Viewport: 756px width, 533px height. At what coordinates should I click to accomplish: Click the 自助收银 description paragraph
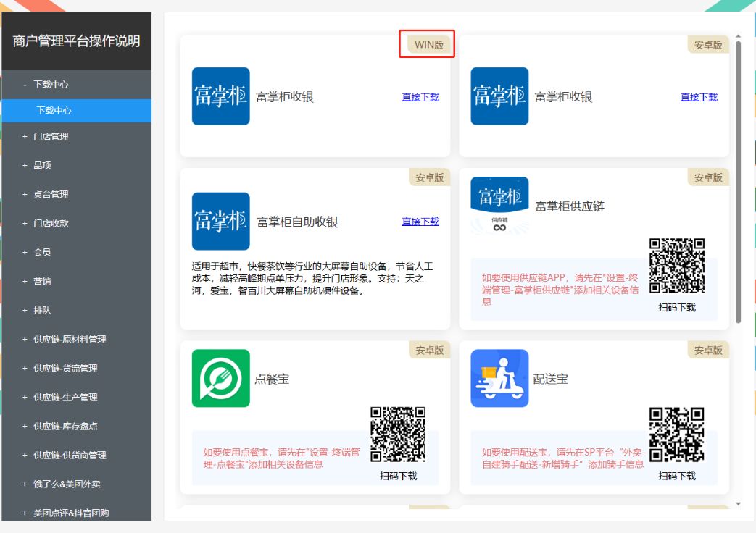click(312, 279)
